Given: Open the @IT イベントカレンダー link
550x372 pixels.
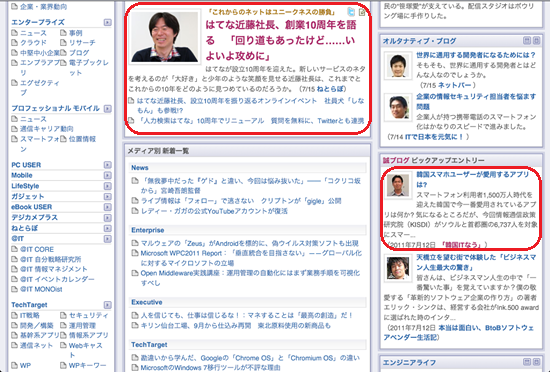Looking at the screenshot, I should [57, 279].
